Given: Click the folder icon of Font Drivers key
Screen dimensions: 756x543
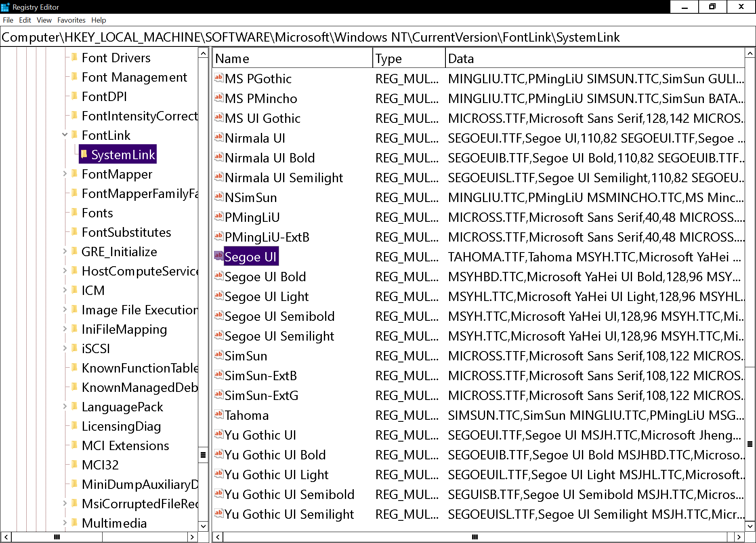Looking at the screenshot, I should [74, 57].
